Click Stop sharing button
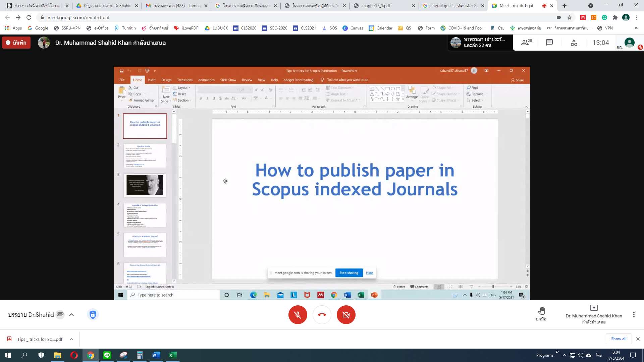644x362 pixels. coord(348,273)
